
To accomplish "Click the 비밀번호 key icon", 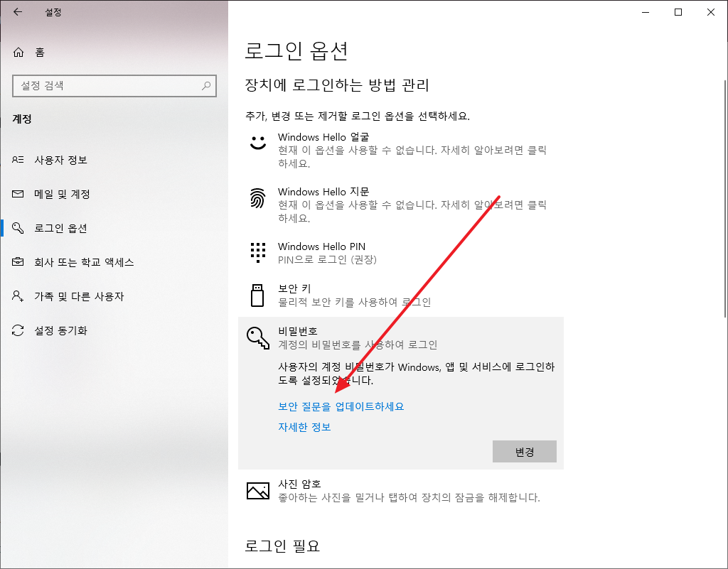I will point(257,337).
